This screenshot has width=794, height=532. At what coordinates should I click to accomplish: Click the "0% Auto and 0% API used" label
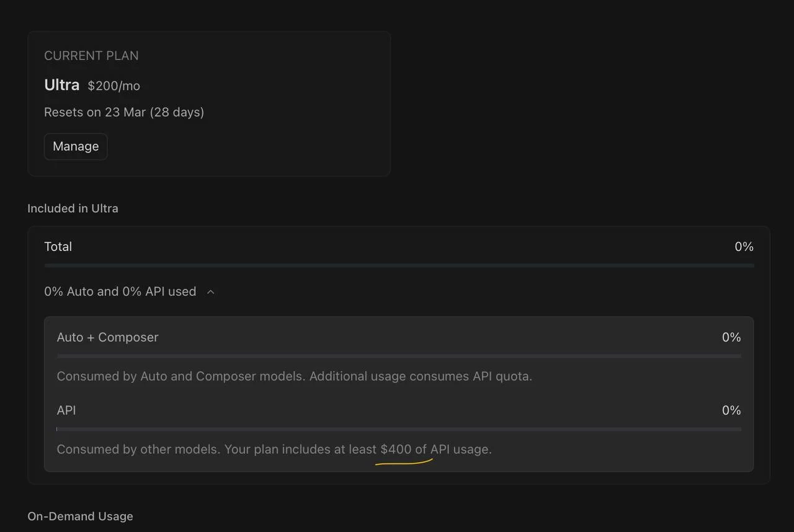[x=120, y=291]
